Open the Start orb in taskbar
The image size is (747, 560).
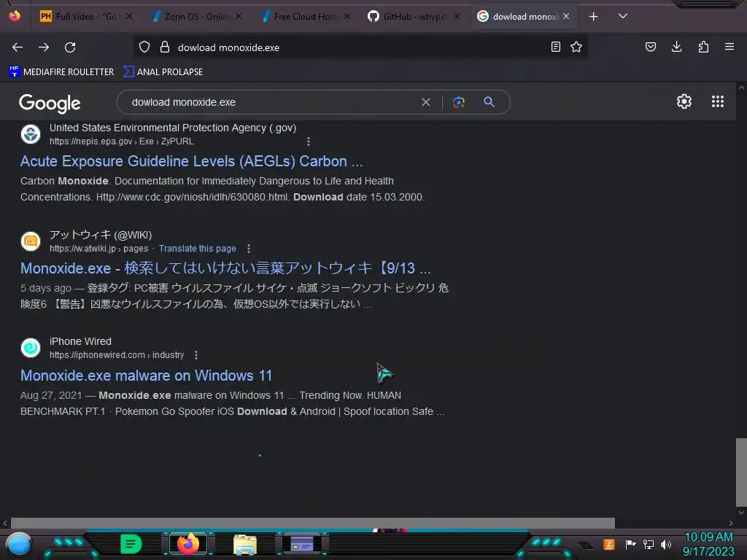tap(19, 544)
